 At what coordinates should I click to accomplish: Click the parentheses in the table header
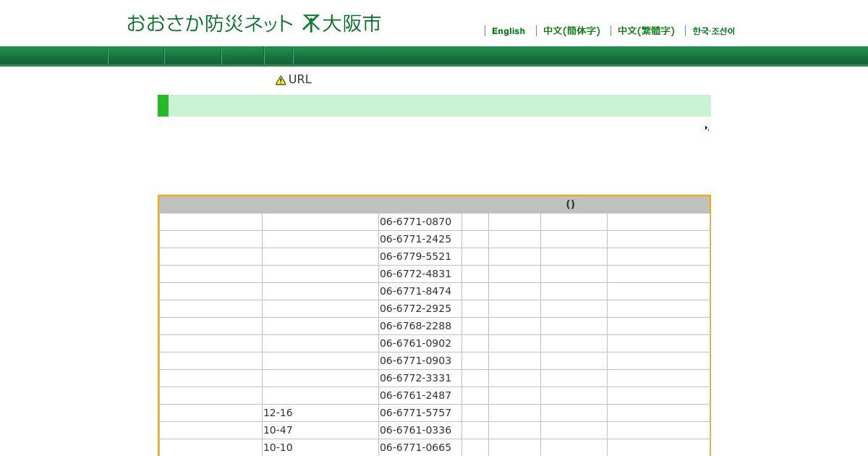tap(570, 204)
